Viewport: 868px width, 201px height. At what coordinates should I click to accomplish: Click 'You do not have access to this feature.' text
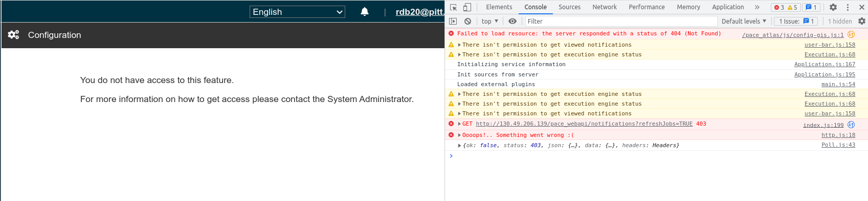coord(157,80)
